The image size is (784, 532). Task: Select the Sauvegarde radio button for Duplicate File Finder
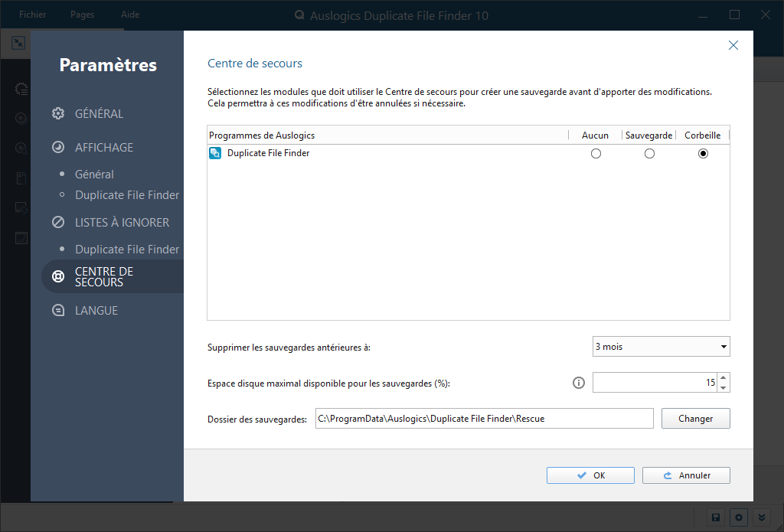649,154
